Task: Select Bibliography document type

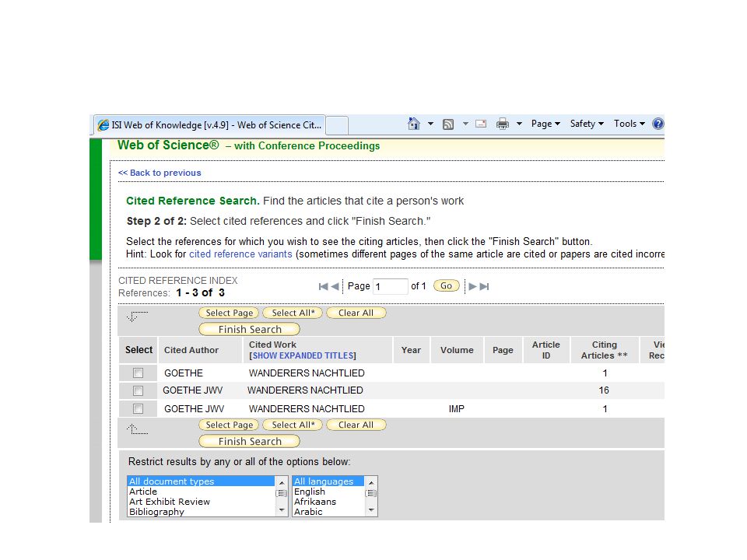Action: (201, 512)
